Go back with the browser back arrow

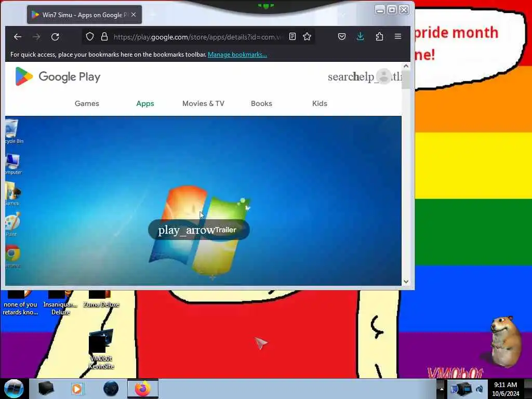click(18, 37)
